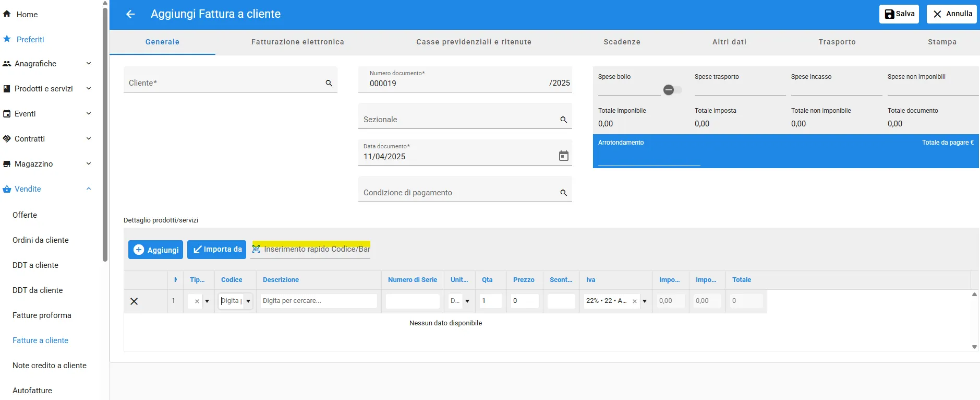This screenshot has width=980, height=400.
Task: Clear the Tipo selection in row 1
Action: click(197, 301)
